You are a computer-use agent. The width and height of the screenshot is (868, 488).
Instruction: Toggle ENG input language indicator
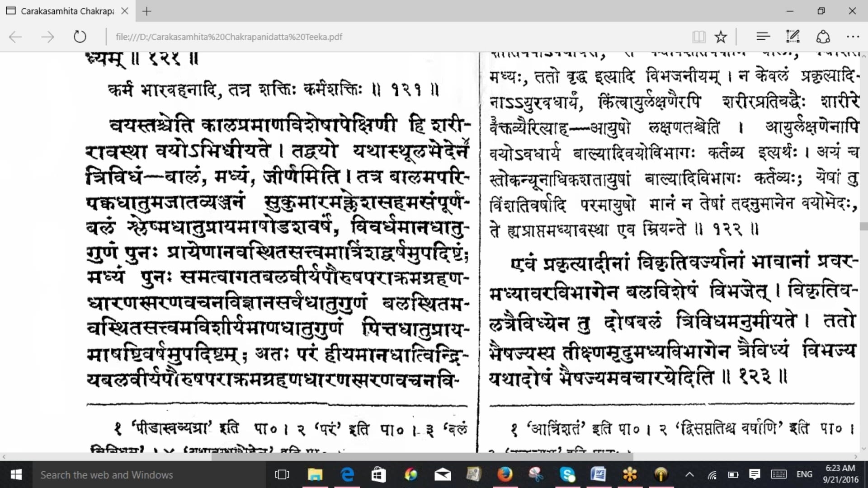point(804,474)
